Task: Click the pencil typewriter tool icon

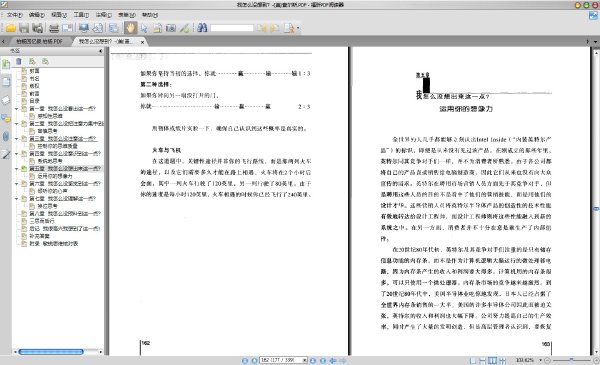Action: point(185,28)
